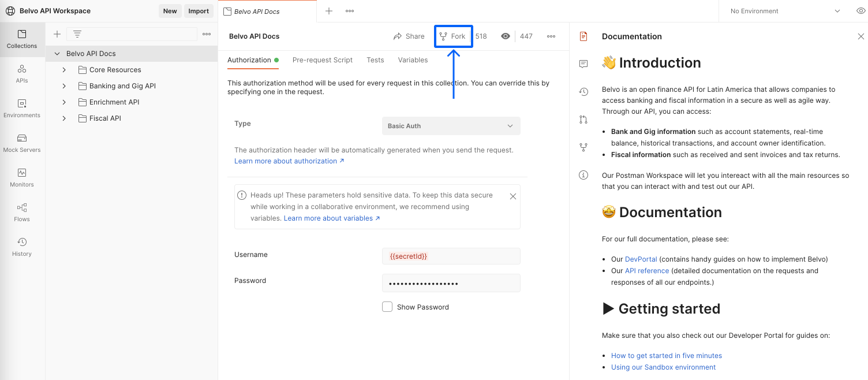Select the Core Resources folder row
This screenshot has width=868, height=380.
coord(132,70)
